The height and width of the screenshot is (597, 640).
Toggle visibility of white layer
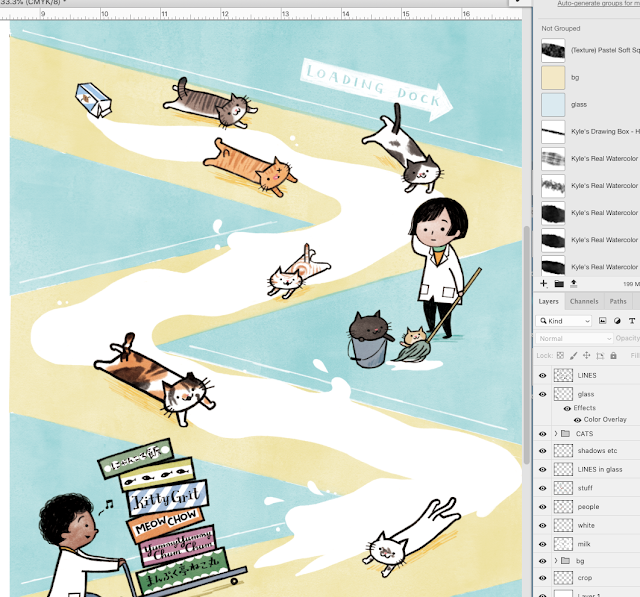pos(542,526)
